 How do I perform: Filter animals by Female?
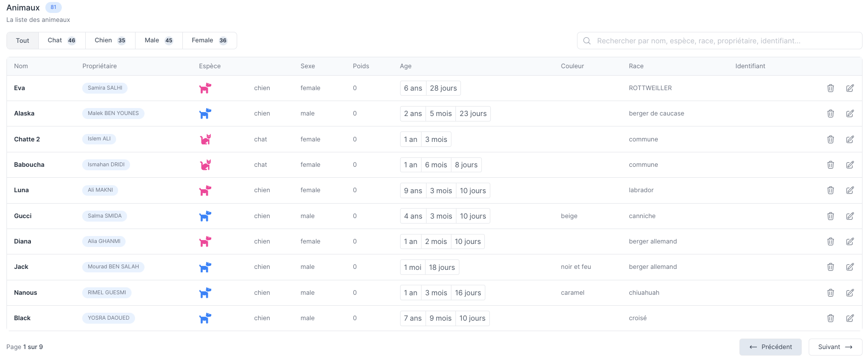[x=209, y=41]
